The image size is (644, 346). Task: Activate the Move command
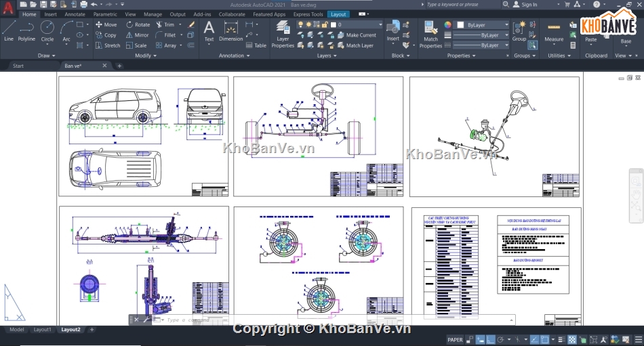(x=106, y=24)
